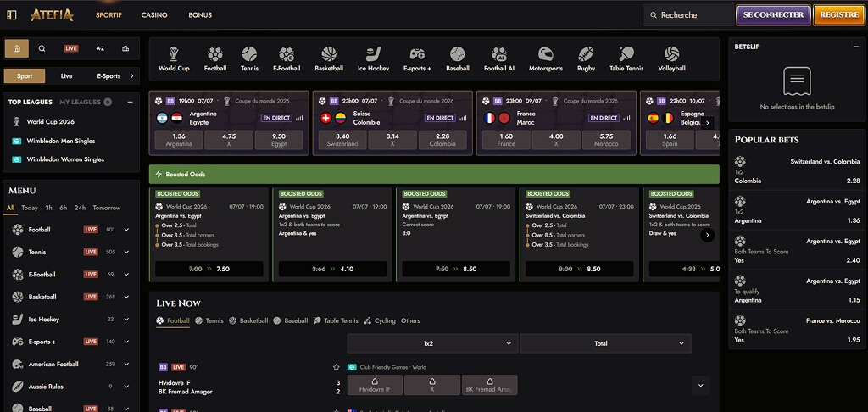Go to Atefia logo home
Viewport: 868px width, 412px height.
click(x=52, y=15)
